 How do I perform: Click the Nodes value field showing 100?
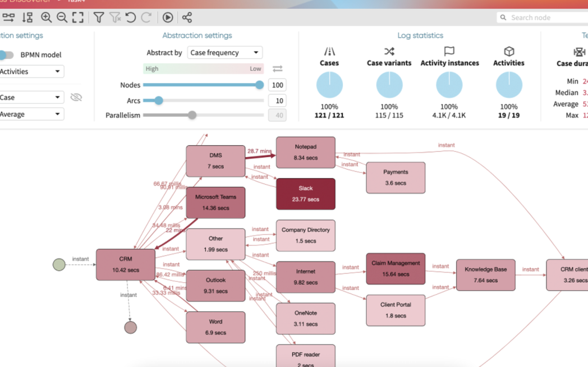[278, 85]
